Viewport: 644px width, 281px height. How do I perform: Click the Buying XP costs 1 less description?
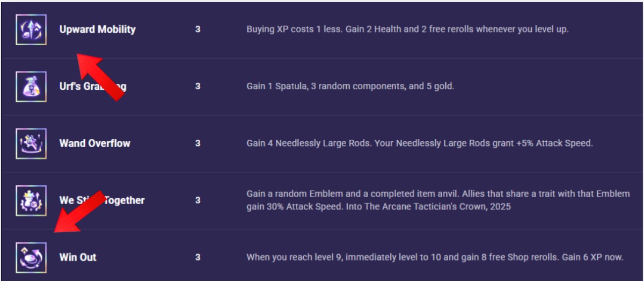(407, 30)
